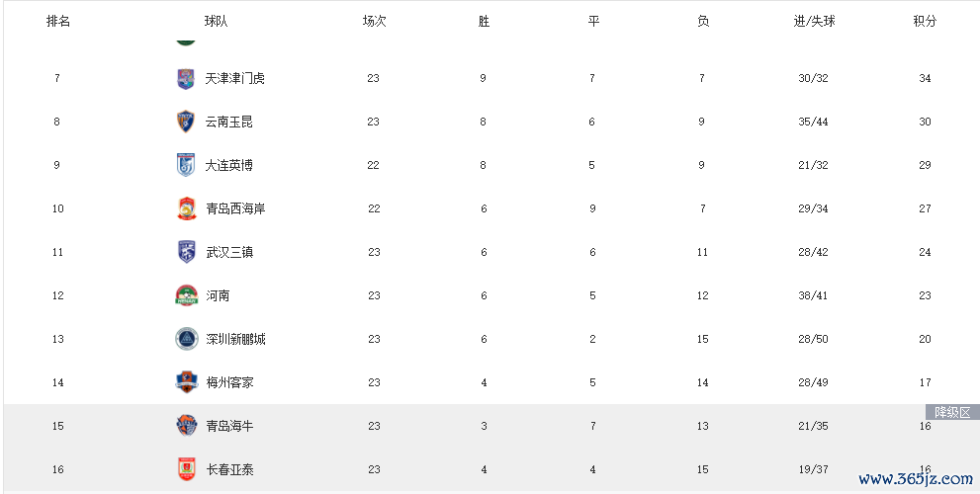Viewport: 980px width, 494px height.
Task: Open the www.365jz.com watermark link
Action: pyautogui.click(x=916, y=479)
